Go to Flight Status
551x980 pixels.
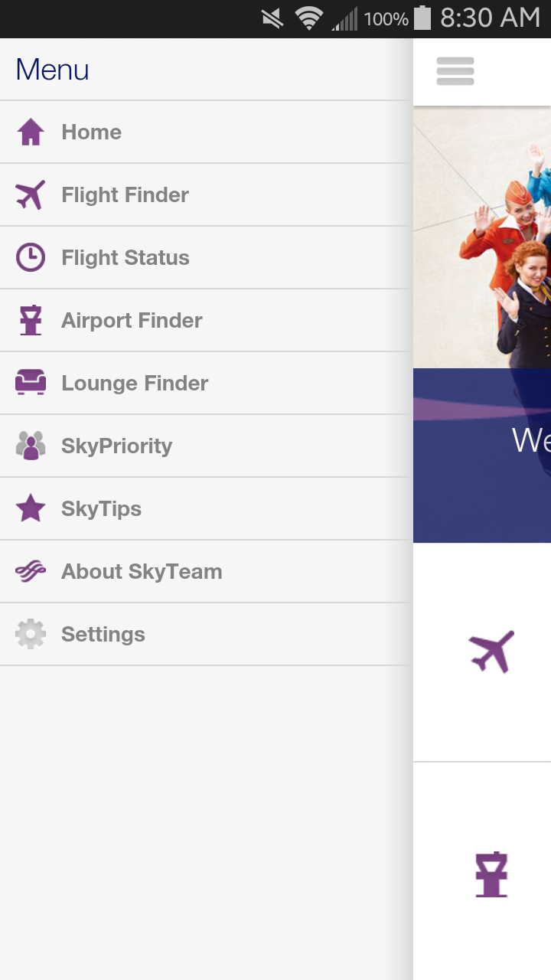(x=126, y=258)
